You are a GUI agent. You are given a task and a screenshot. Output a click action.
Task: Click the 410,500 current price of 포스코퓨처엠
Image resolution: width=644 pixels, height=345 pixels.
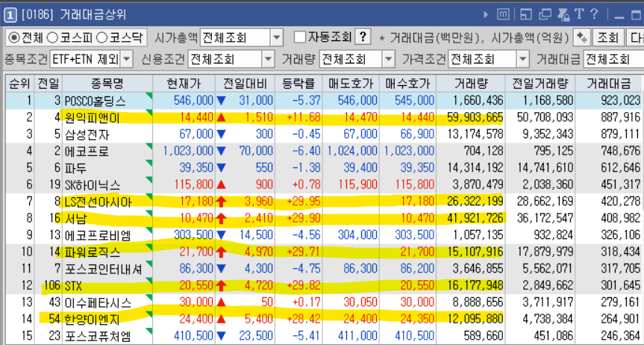pos(193,335)
